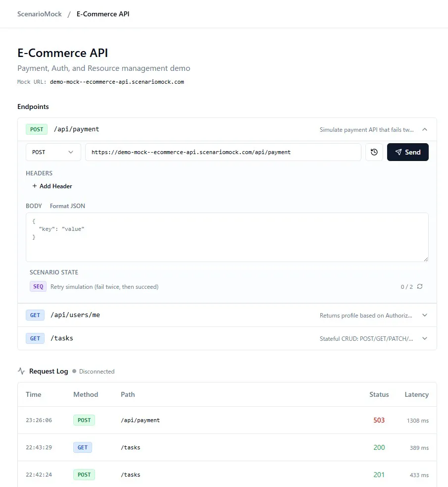
Task: Click the GET badge beside /api/users/me
Action: pyautogui.click(x=35, y=315)
